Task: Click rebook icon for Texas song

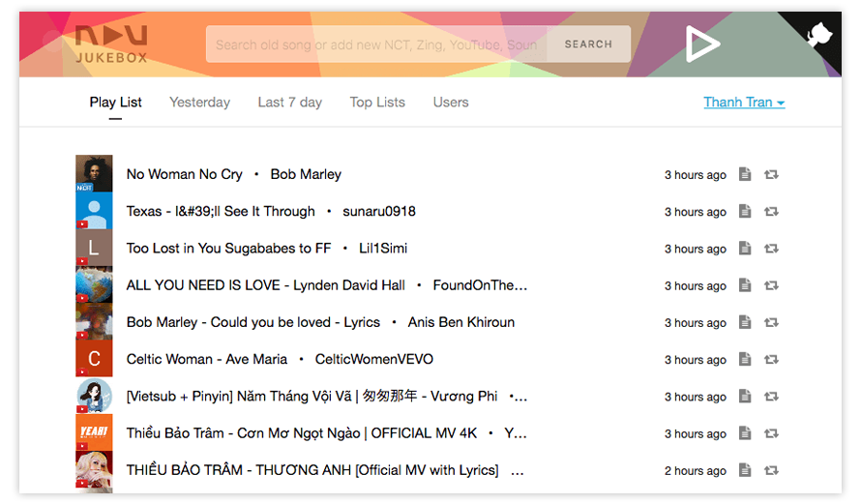Action: 771,212
